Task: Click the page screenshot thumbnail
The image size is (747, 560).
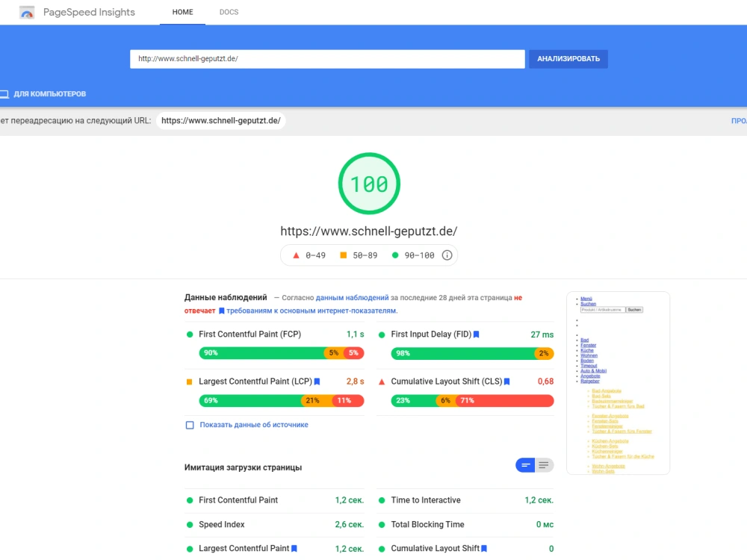Action: (x=618, y=383)
